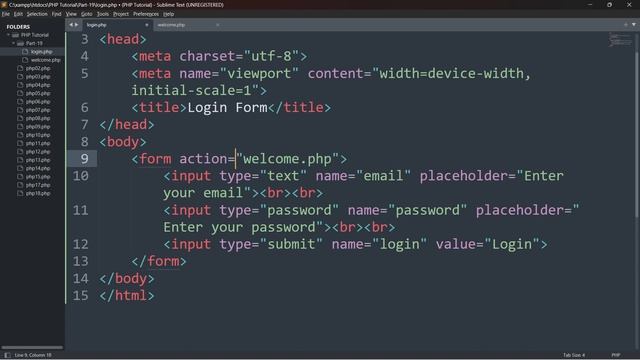Add a new tab with plus icon
This screenshot has width=640, height=360.
coord(626,25)
